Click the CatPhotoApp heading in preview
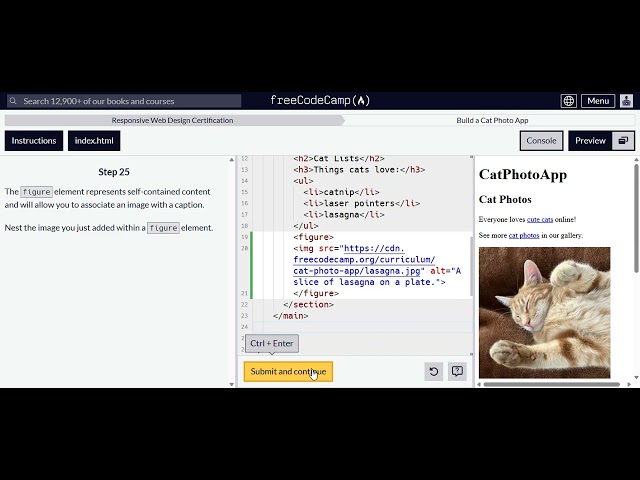Screen dimensions: 640x480 [523, 174]
